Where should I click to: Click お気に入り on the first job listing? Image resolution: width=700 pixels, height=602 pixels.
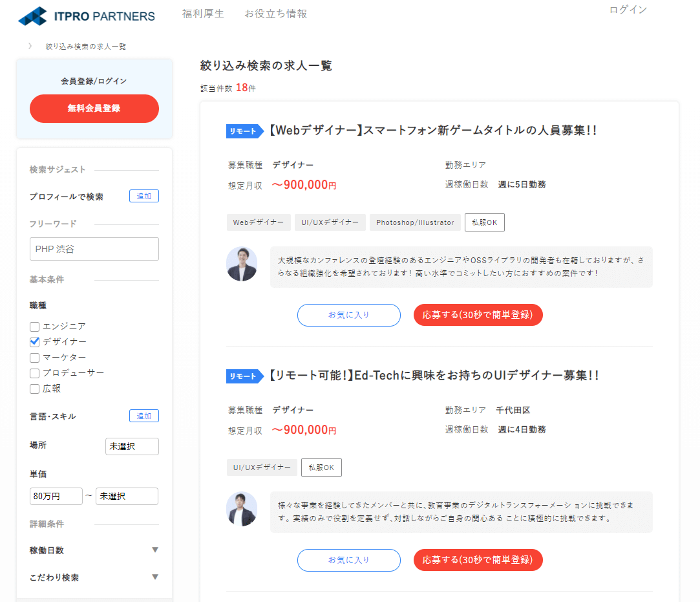click(348, 315)
